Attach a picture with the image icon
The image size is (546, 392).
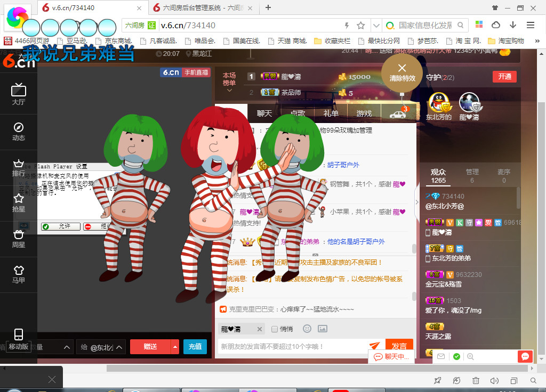(323, 329)
